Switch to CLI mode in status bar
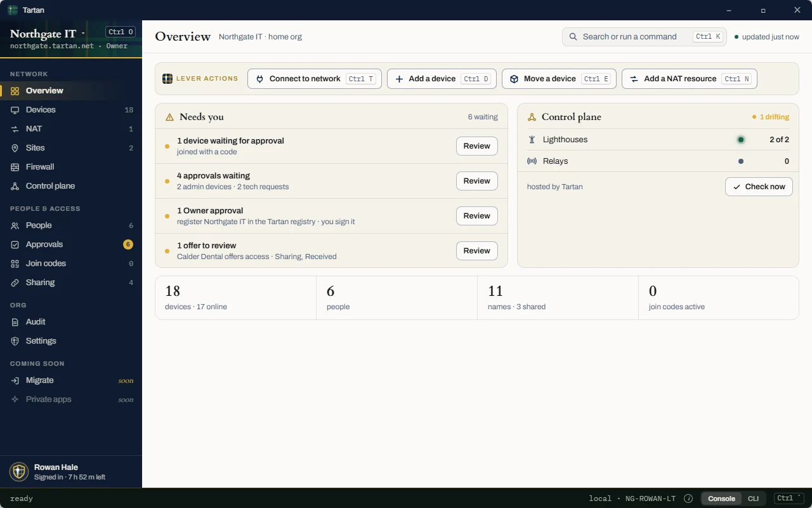 point(753,498)
